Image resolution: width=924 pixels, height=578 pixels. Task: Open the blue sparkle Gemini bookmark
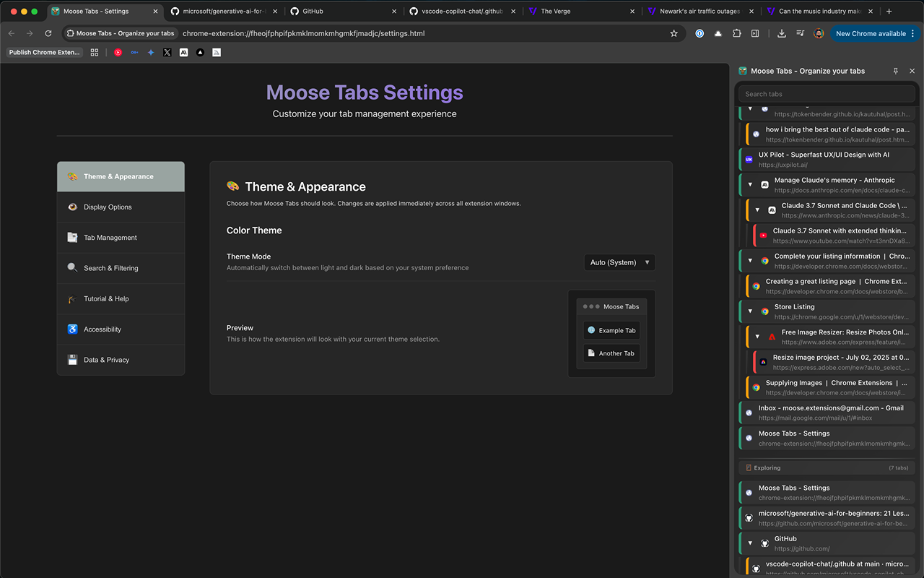coord(151,52)
